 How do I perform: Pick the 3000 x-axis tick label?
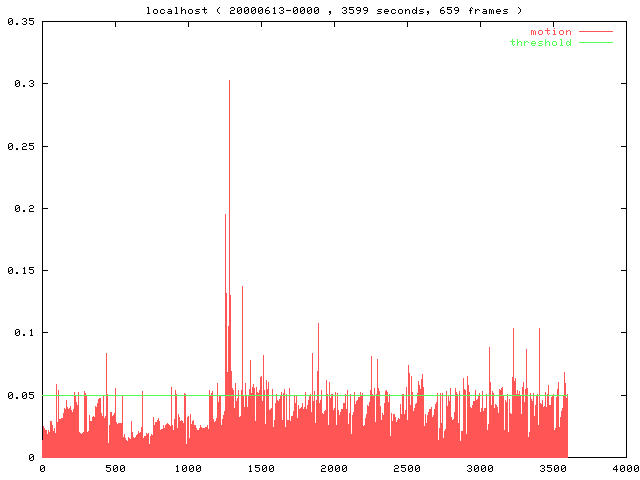[x=480, y=468]
